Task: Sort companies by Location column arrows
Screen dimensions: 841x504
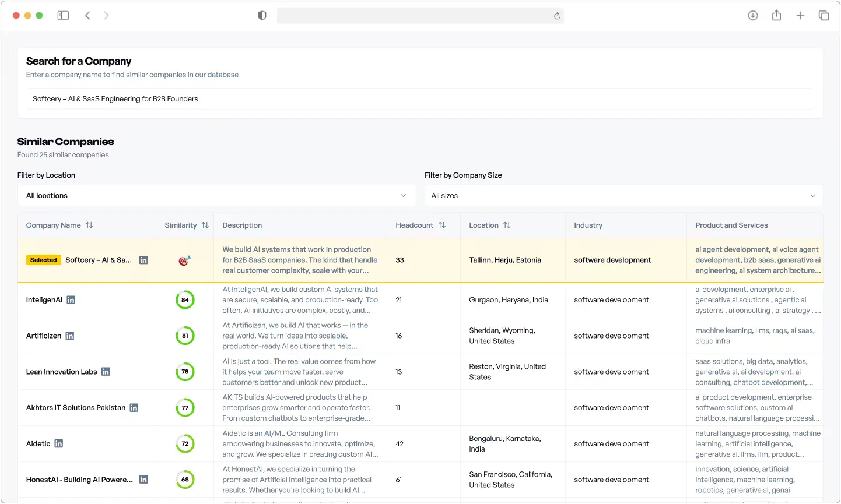Action: pos(507,225)
